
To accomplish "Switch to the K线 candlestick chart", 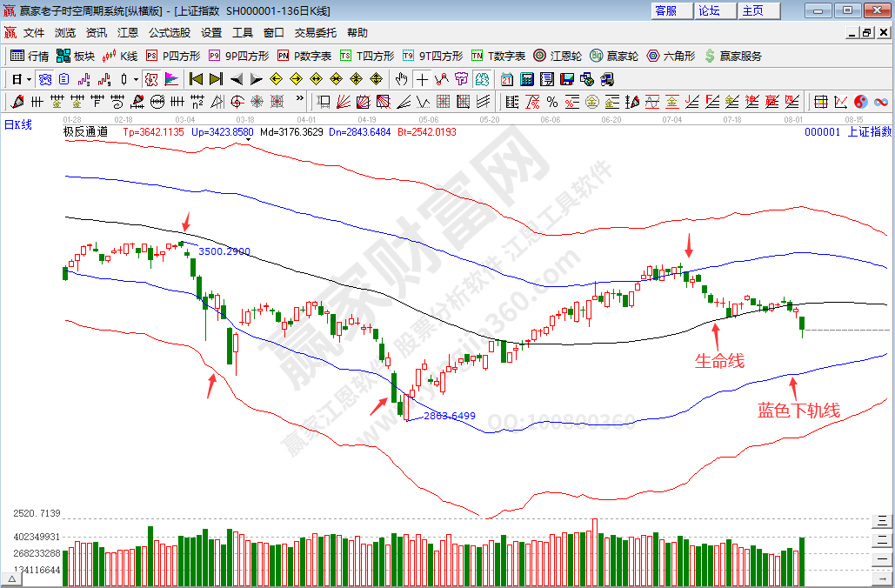I will (120, 56).
